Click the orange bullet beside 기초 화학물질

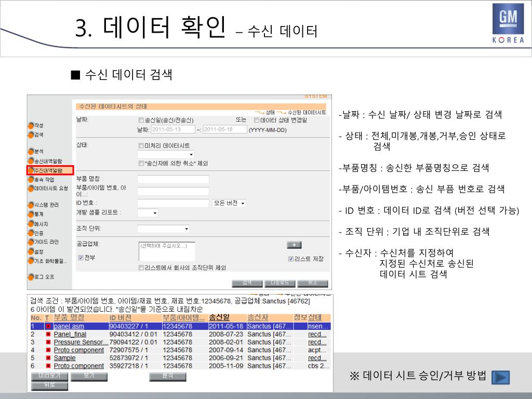(x=31, y=261)
